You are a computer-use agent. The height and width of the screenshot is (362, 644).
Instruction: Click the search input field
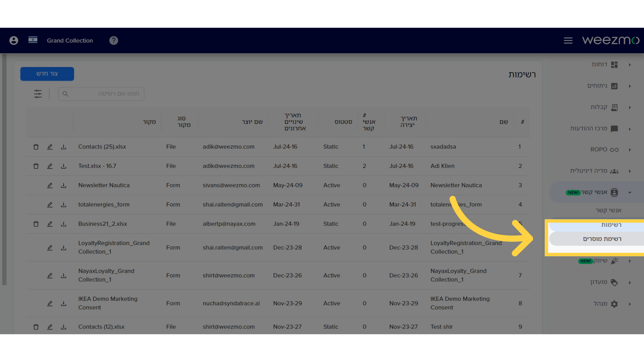(x=101, y=93)
